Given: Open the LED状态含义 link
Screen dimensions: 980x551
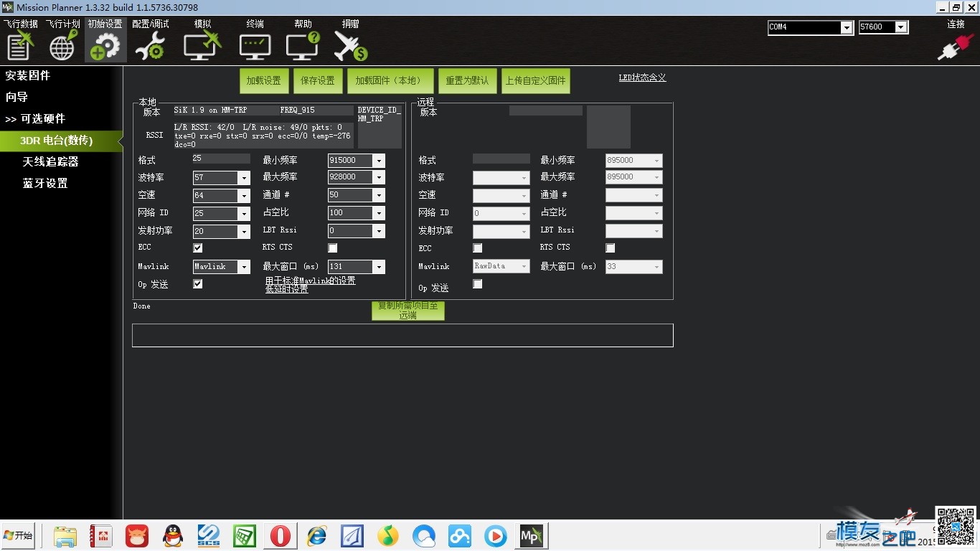Looking at the screenshot, I should click(642, 77).
